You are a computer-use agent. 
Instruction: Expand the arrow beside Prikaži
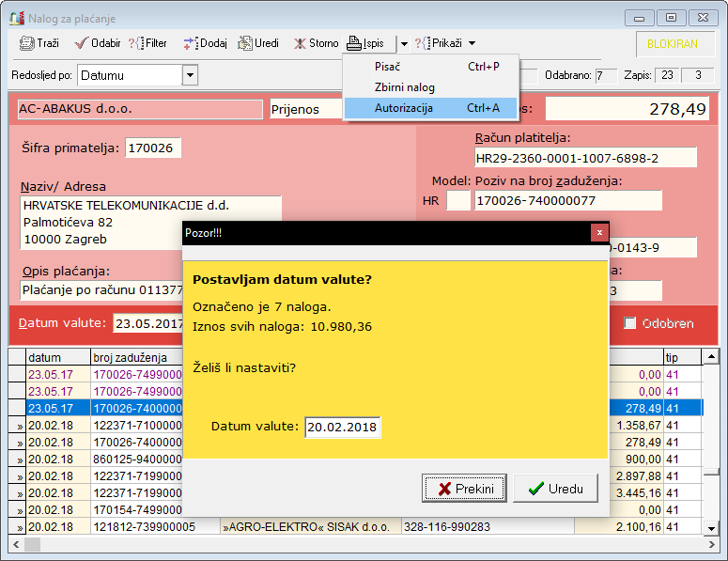pyautogui.click(x=472, y=43)
